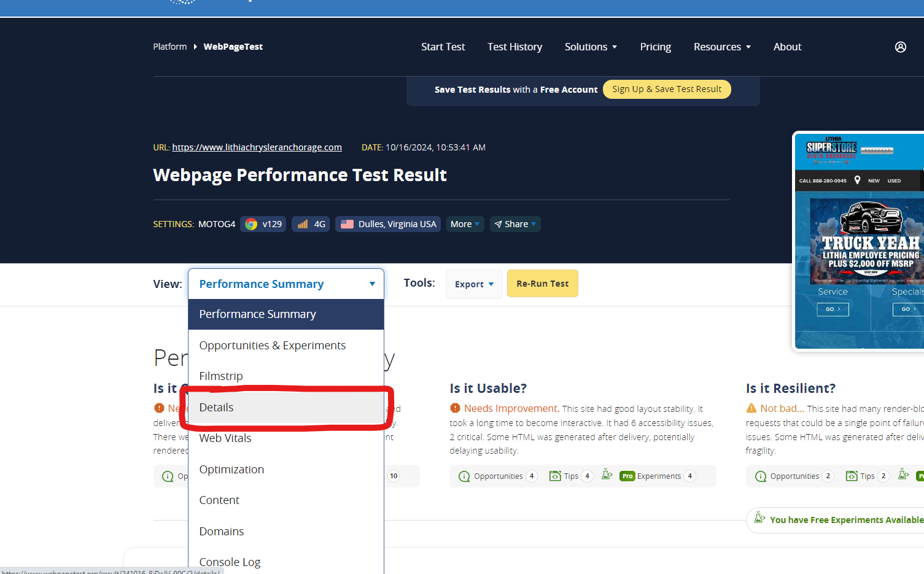Collapse the View Performance Summary dropdown
The image size is (924, 574).
tap(286, 284)
